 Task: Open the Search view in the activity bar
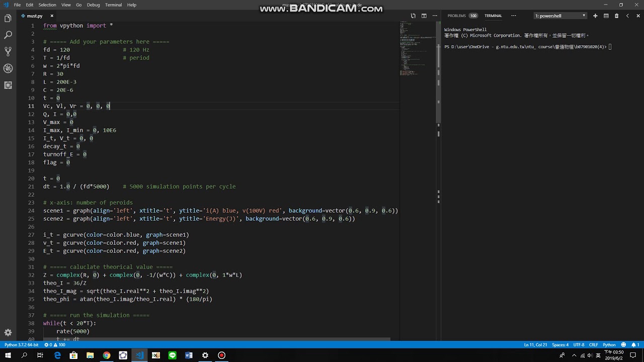[8, 35]
